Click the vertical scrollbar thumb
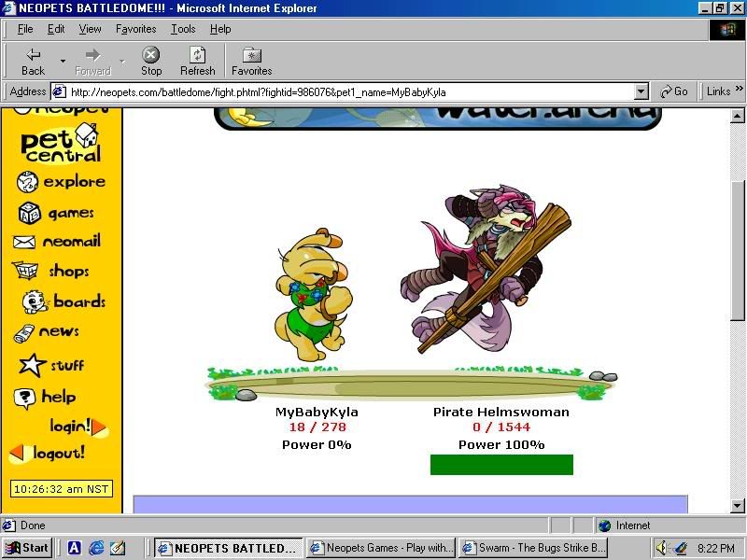Image resolution: width=747 pixels, height=560 pixels. tap(737, 250)
